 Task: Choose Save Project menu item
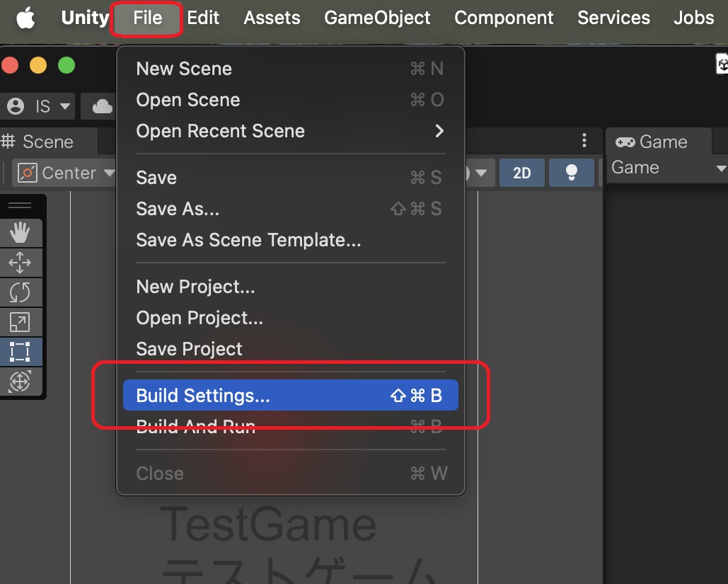click(x=290, y=349)
